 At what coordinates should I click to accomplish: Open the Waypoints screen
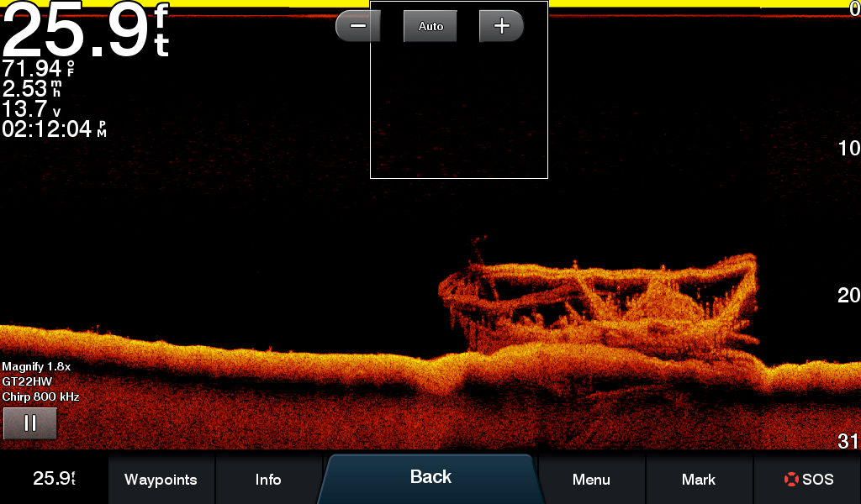(161, 480)
